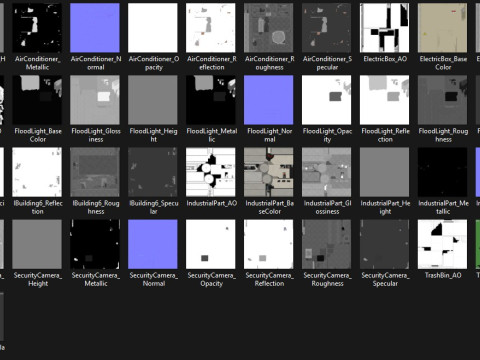Screen dimensions: 480x360
Task: Choose the AirConditioner_Specular texture
Action: pos(327,28)
